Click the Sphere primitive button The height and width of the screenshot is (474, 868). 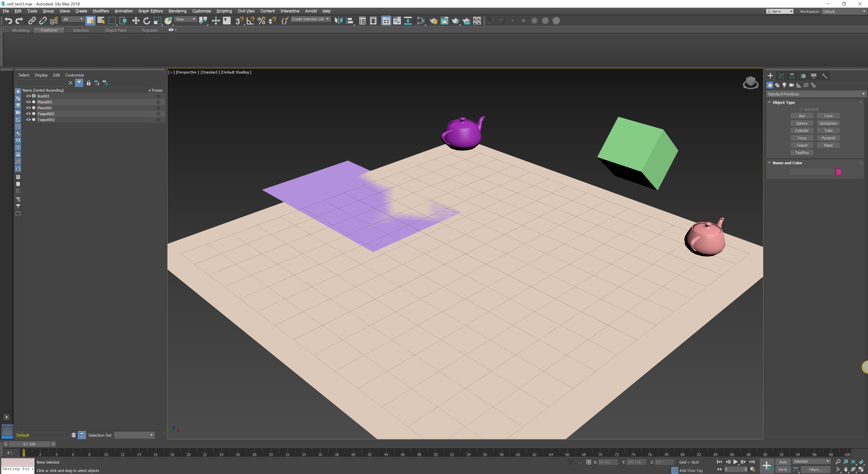click(x=802, y=123)
